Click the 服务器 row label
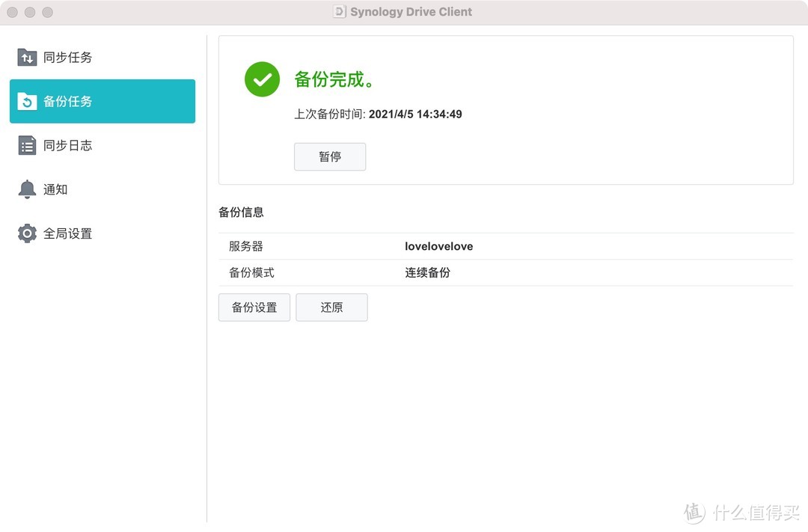This screenshot has width=808, height=532. pyautogui.click(x=246, y=246)
